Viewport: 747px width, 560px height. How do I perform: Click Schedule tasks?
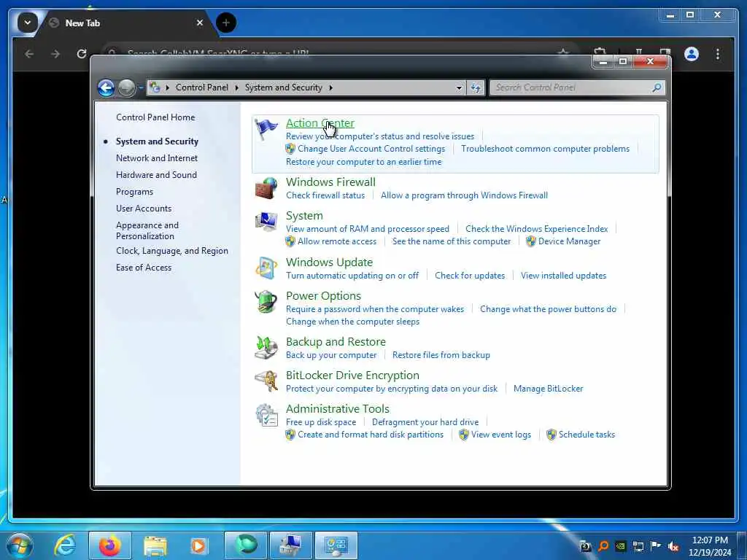tap(587, 435)
